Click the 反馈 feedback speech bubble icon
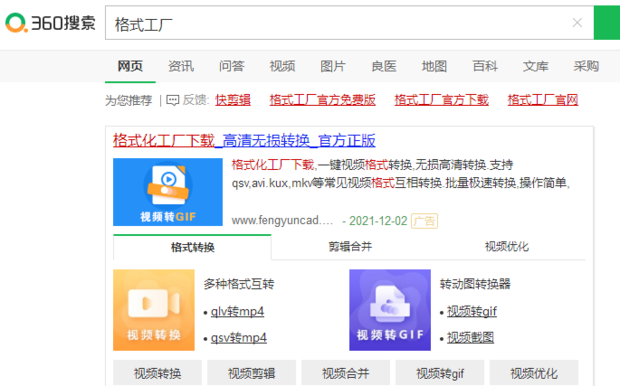 coord(173,100)
